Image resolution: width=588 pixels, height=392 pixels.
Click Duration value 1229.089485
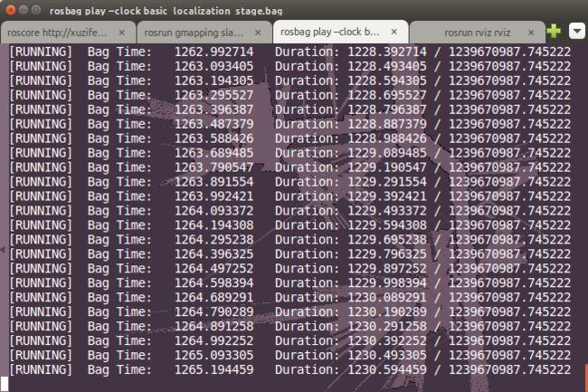(x=387, y=153)
